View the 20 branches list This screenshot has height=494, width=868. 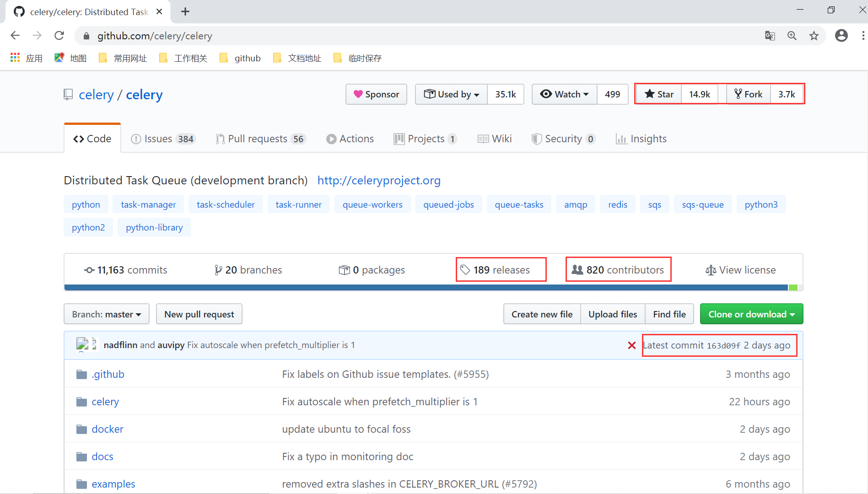click(248, 270)
